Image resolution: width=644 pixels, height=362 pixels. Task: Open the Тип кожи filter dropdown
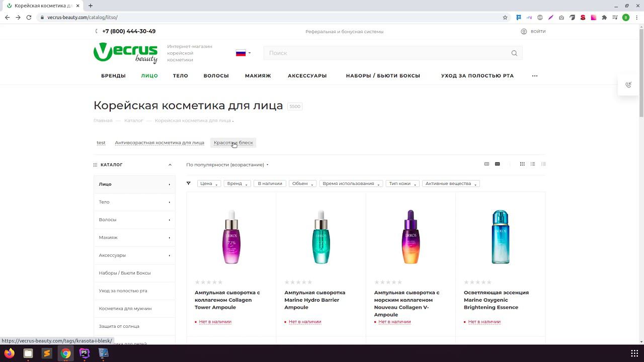click(x=403, y=184)
